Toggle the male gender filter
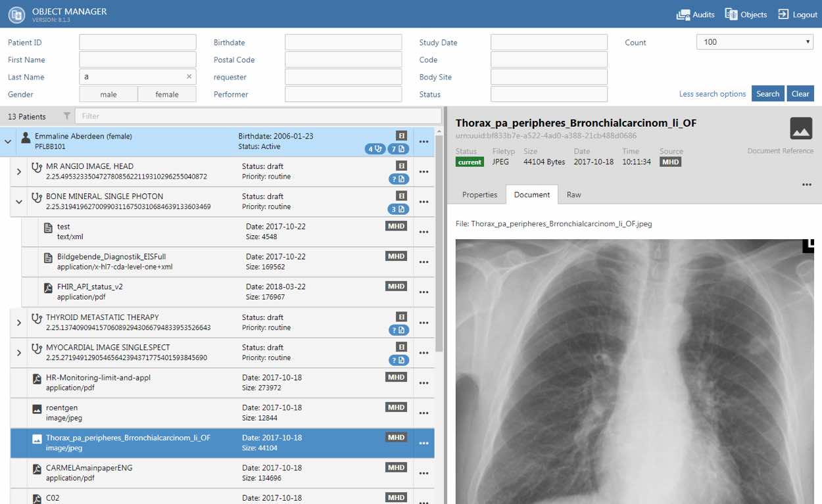The height and width of the screenshot is (504, 822). [109, 95]
